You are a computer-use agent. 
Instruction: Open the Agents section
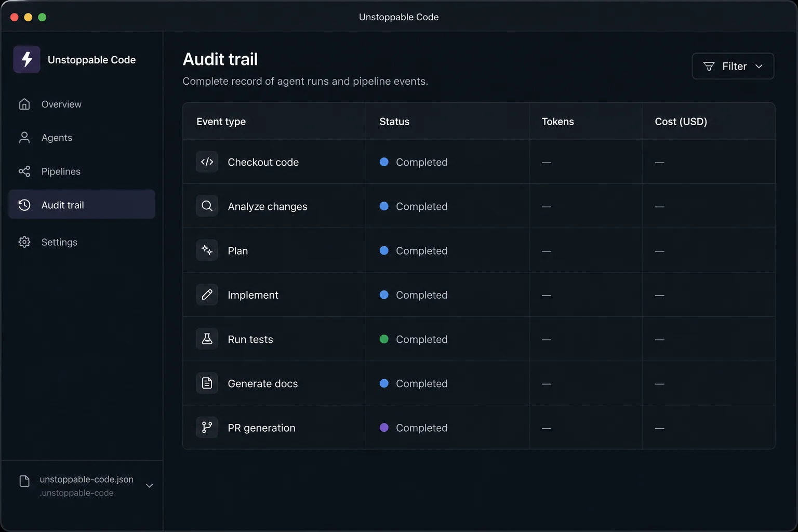click(x=82, y=138)
